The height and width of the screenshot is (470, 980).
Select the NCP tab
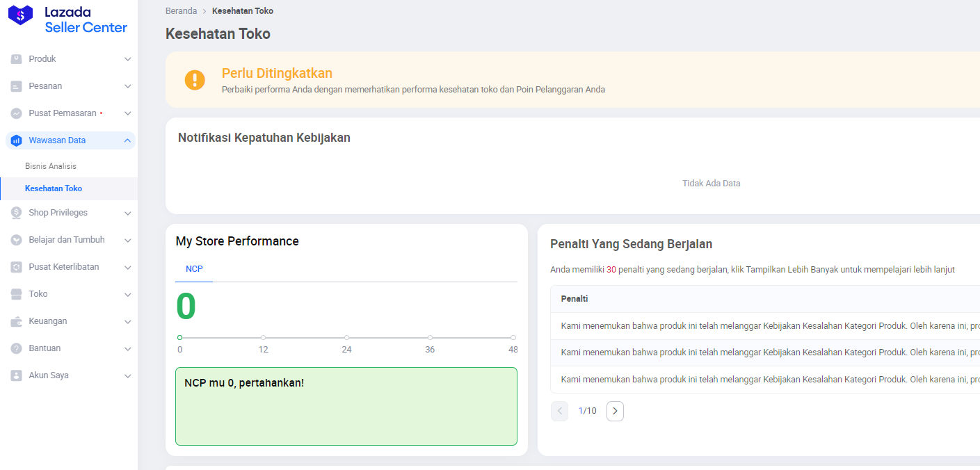[194, 269]
